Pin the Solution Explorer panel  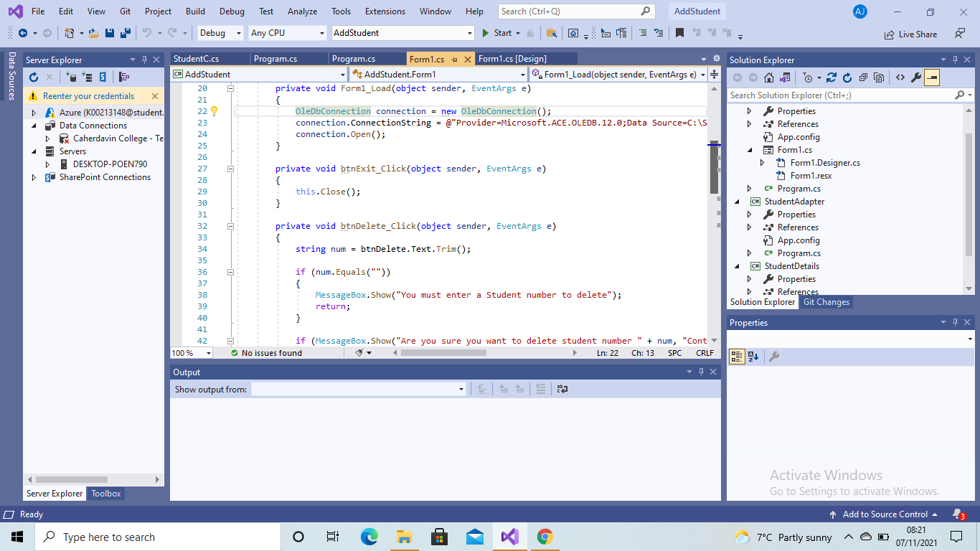[955, 60]
